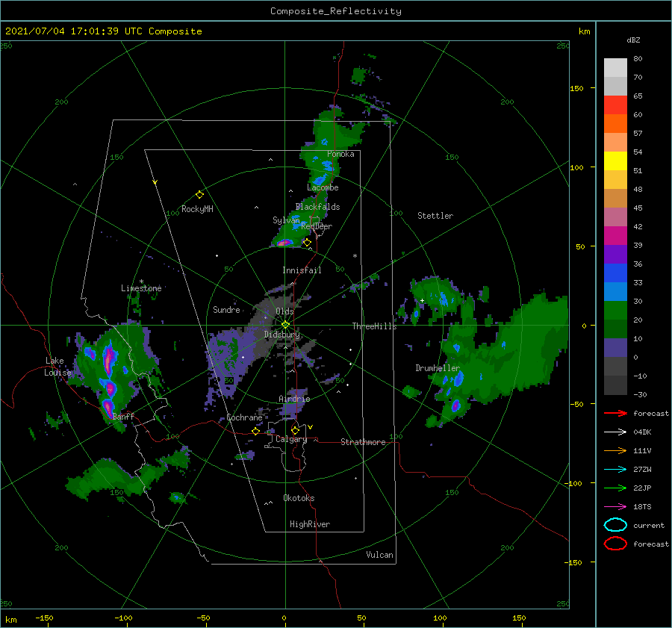Screen dimensions: 672x628
Task: Click the Composite_Reflectivity title
Action: (x=336, y=11)
